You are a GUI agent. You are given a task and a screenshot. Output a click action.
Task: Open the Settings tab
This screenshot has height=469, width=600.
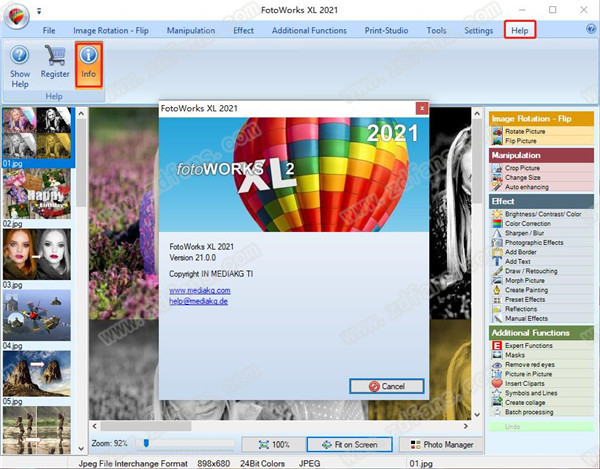click(x=478, y=30)
